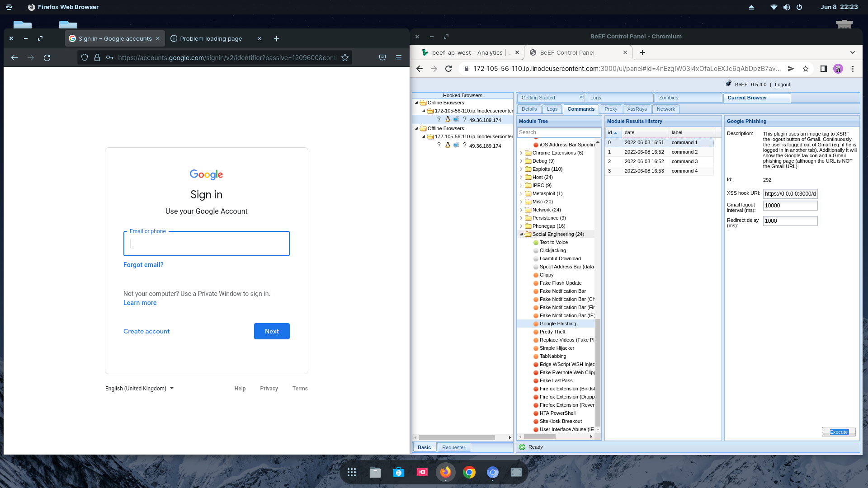
Task: Click the Firefox bookmark star icon
Action: click(x=344, y=58)
